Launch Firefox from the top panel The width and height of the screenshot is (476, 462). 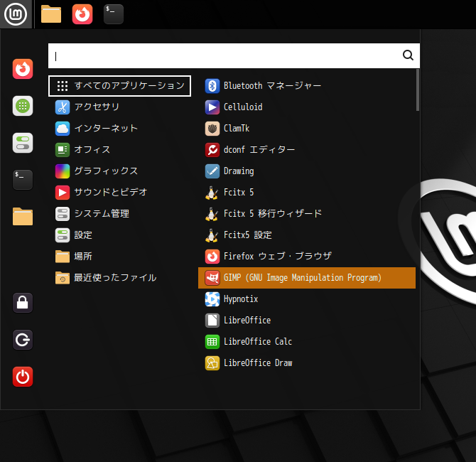pos(82,14)
